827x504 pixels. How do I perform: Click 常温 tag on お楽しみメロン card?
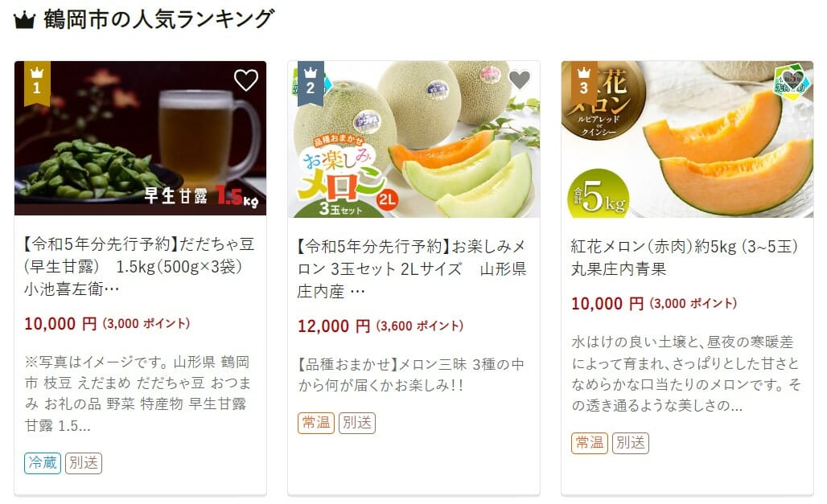point(316,423)
